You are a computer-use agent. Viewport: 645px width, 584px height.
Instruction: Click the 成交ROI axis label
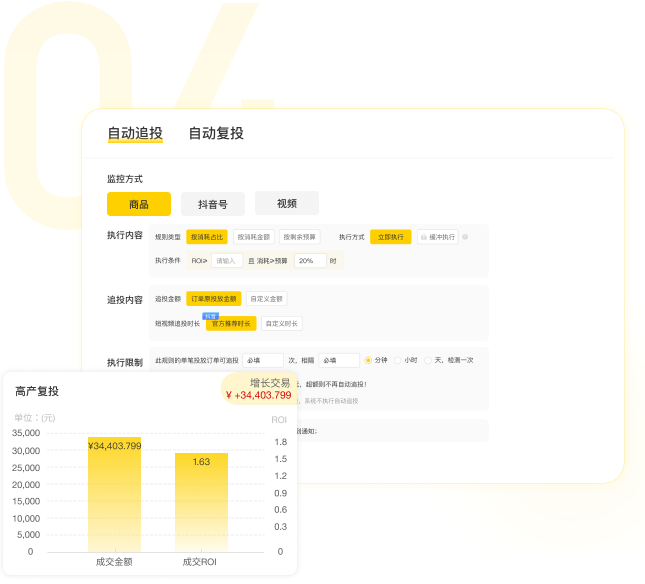(200, 562)
